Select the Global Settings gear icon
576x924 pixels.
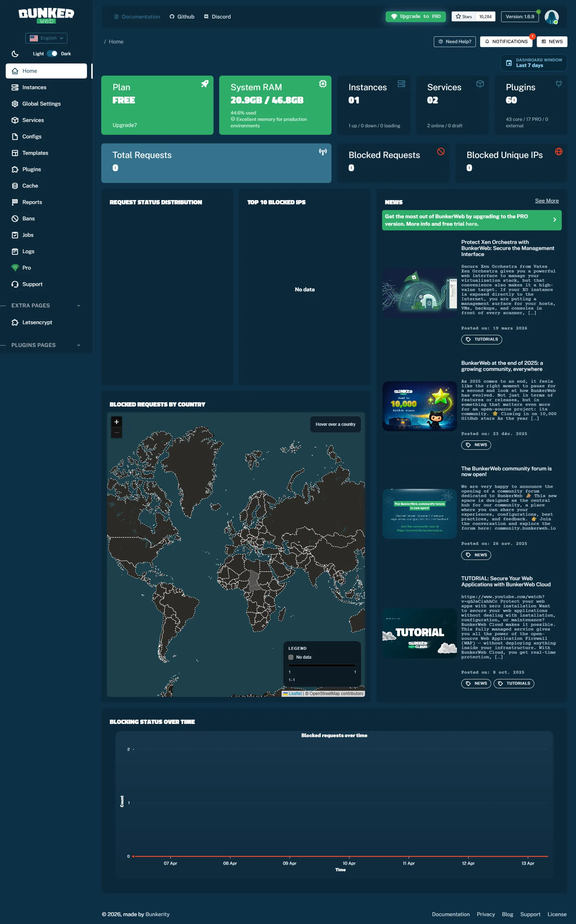(15, 104)
